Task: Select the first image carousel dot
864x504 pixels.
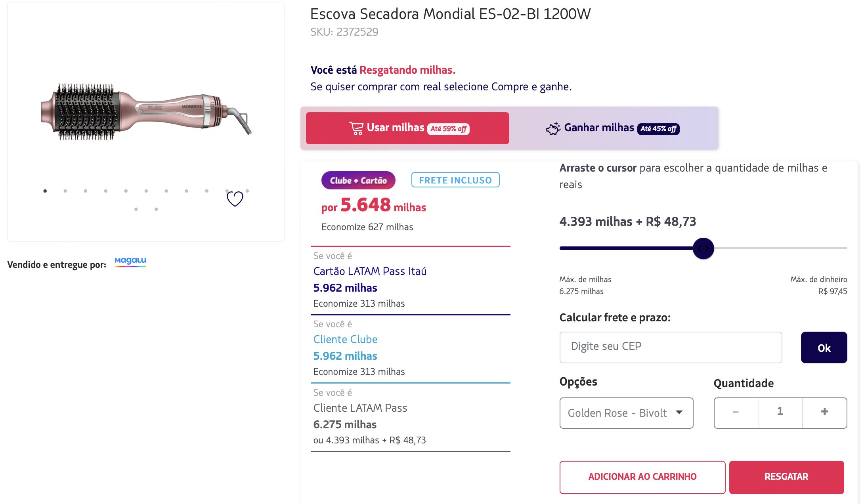Action: [x=45, y=191]
